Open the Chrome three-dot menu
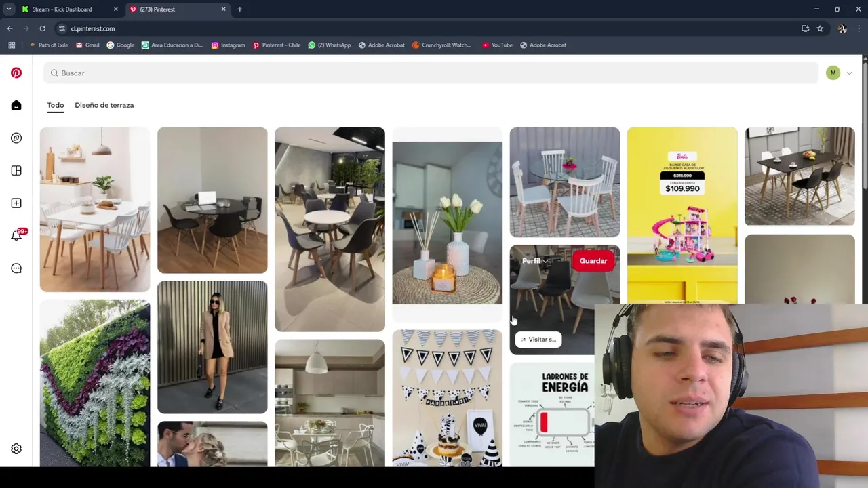This screenshot has height=488, width=868. [859, 28]
